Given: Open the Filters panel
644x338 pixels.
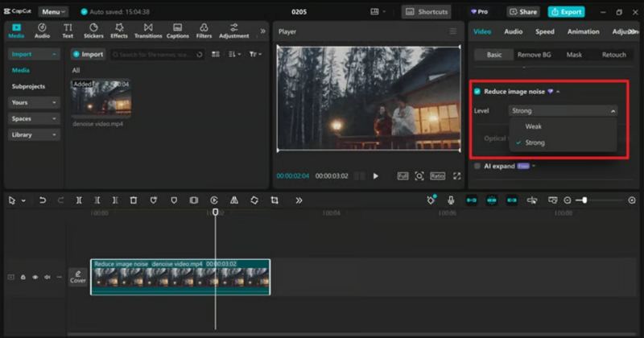Looking at the screenshot, I should point(204,31).
